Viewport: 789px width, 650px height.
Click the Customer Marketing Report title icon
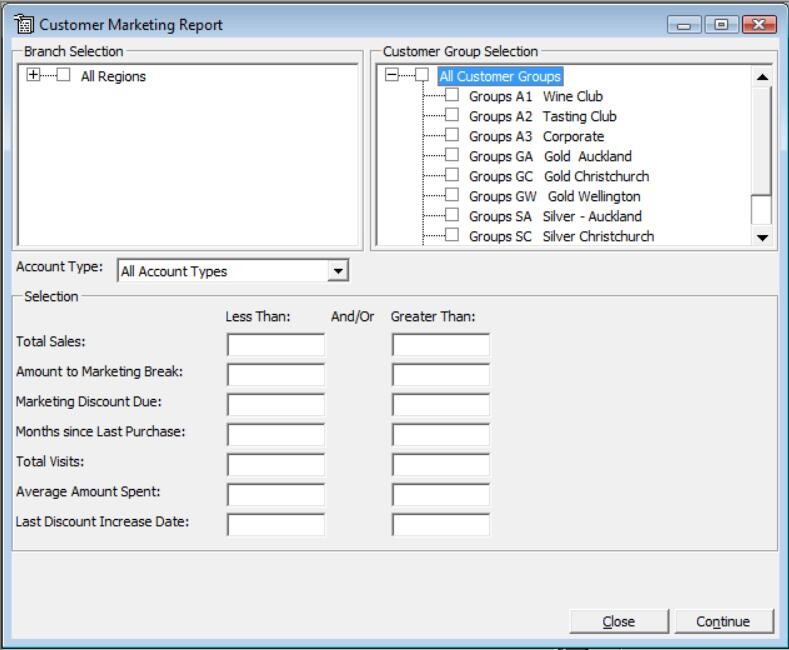coord(23,24)
